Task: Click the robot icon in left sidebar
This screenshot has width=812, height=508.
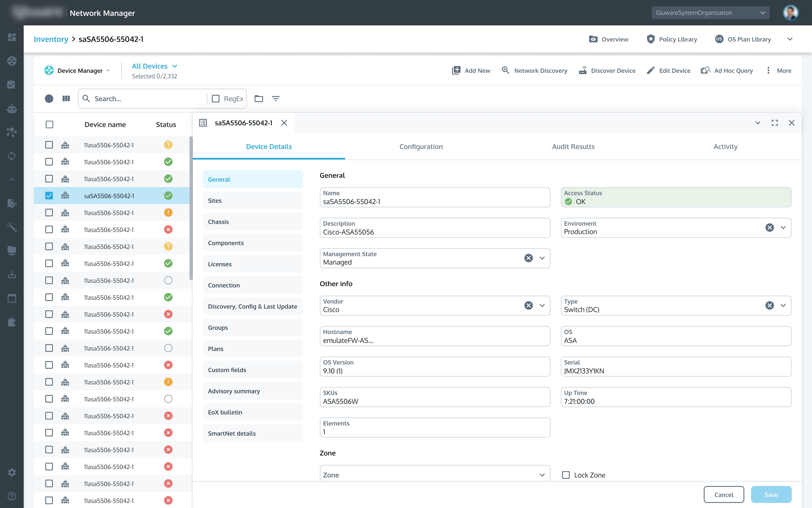Action: [x=12, y=109]
